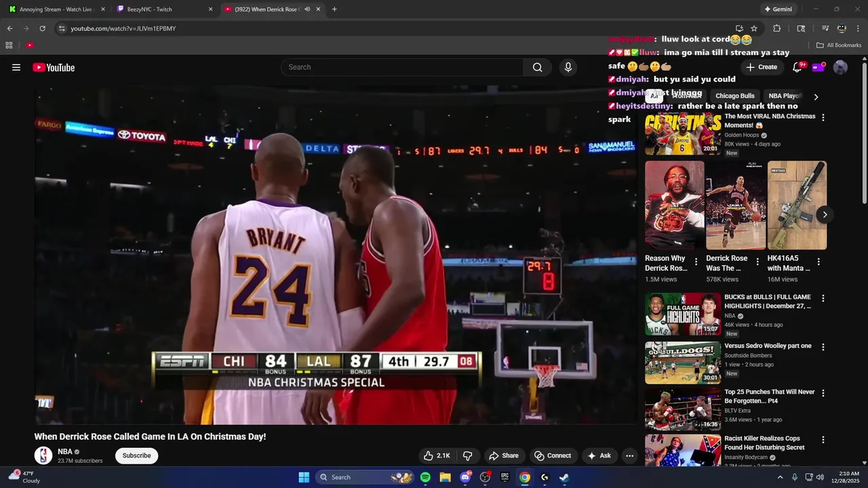Open options for Racist Killer Realizes video
This screenshot has height=488, width=868.
[x=823, y=440]
